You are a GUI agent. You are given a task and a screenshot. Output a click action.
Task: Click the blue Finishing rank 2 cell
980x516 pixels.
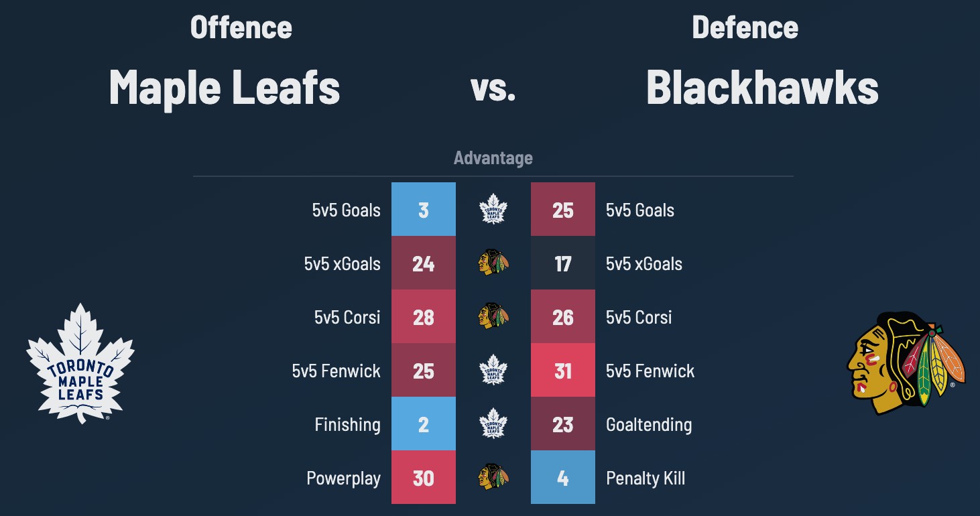pos(424,424)
